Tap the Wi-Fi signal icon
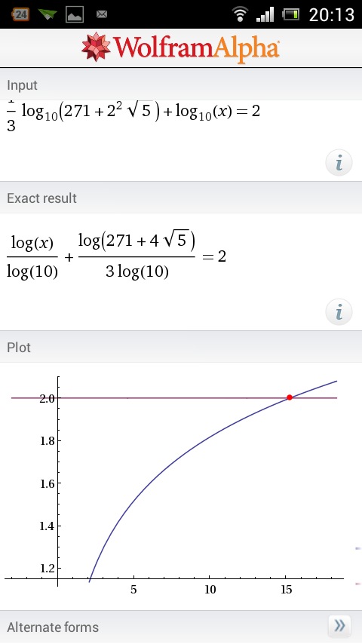 [x=240, y=14]
